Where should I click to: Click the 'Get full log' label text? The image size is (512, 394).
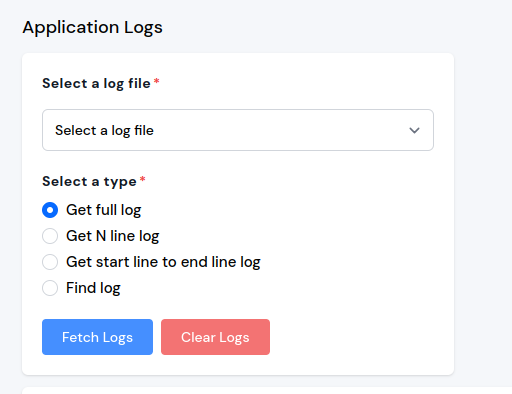[104, 210]
